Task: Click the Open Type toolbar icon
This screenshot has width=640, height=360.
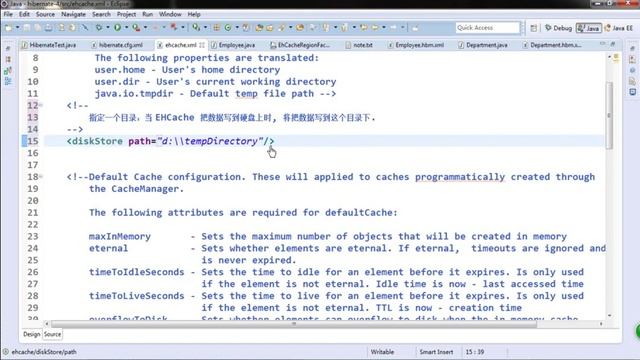Action: pos(259,28)
